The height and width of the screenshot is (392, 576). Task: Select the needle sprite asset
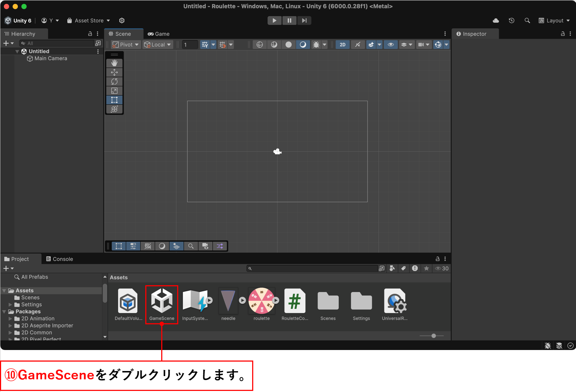click(228, 304)
